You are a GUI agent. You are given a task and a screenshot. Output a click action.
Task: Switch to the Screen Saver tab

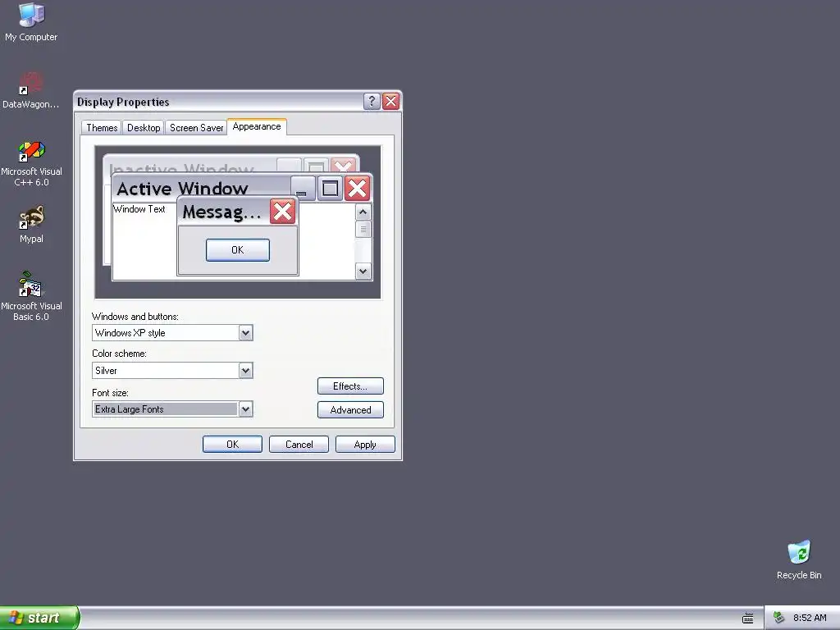196,127
